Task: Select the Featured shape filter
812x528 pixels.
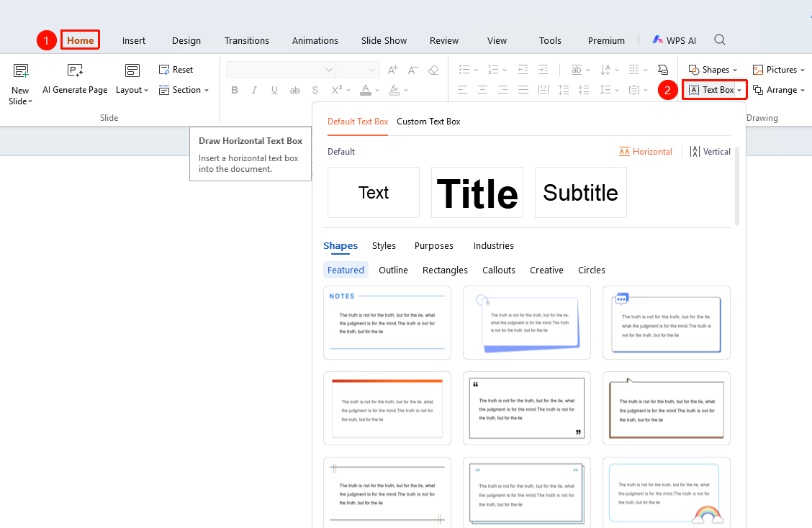Action: click(x=346, y=270)
